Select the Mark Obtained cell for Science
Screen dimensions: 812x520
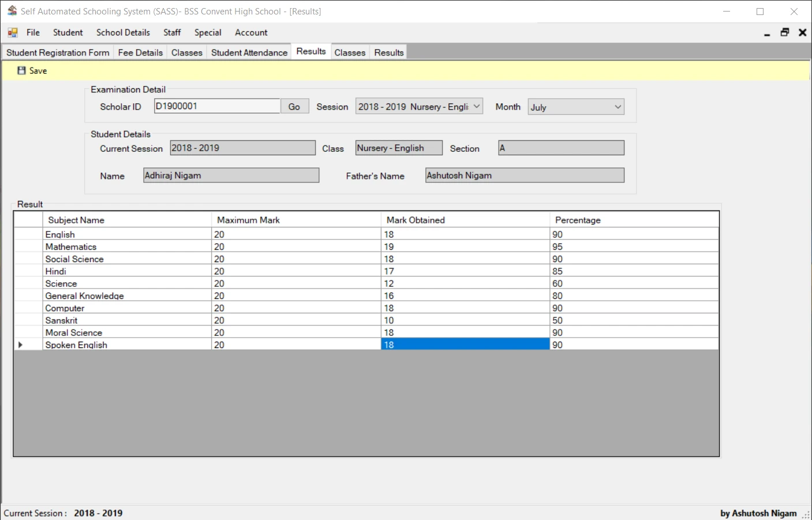(465, 283)
